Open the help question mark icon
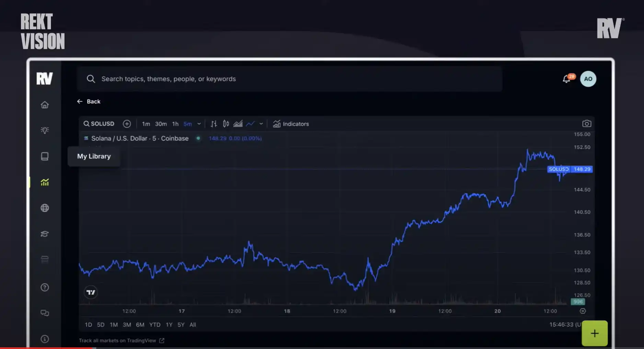Viewport: 644px width, 349px height. (45, 287)
